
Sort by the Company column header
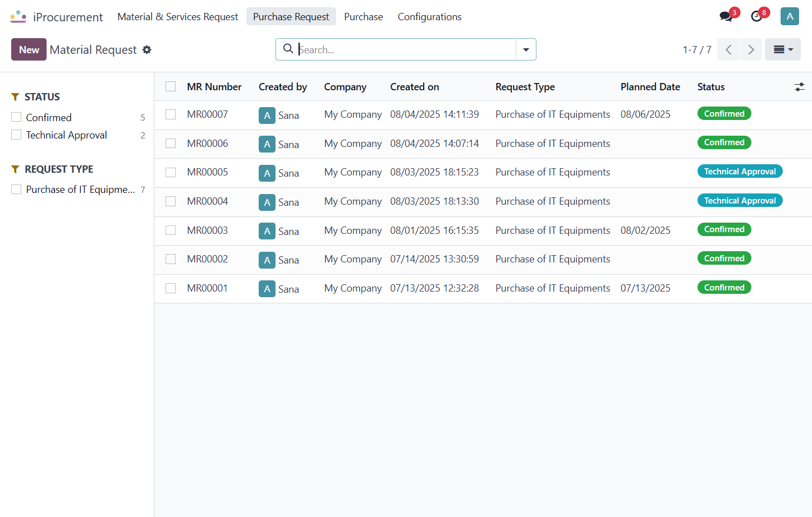click(345, 87)
